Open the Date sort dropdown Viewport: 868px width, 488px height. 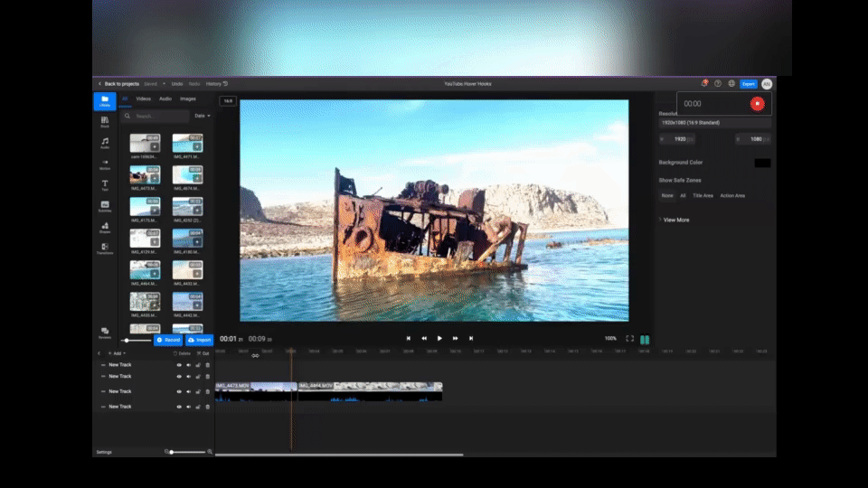pos(203,116)
